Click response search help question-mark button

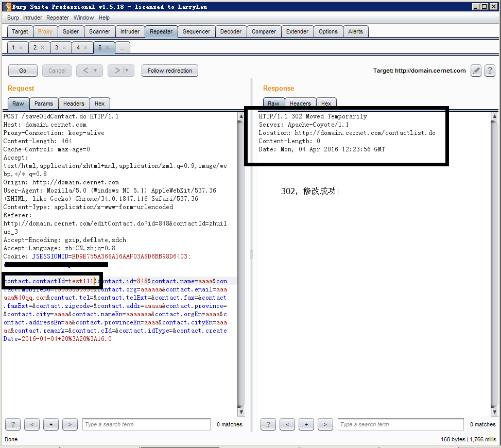[x=268, y=424]
